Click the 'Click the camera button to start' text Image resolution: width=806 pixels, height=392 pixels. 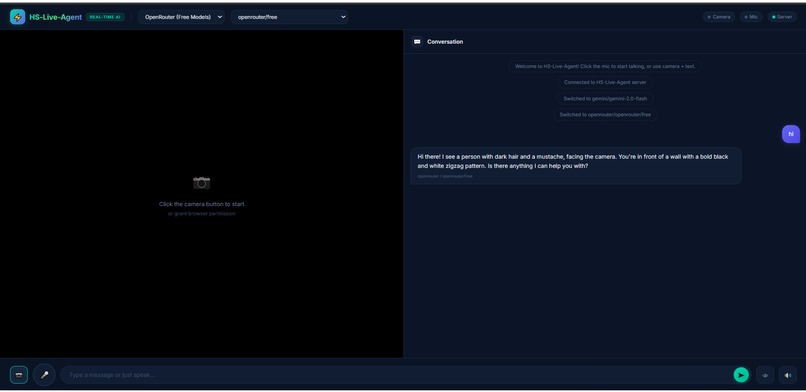coord(202,204)
